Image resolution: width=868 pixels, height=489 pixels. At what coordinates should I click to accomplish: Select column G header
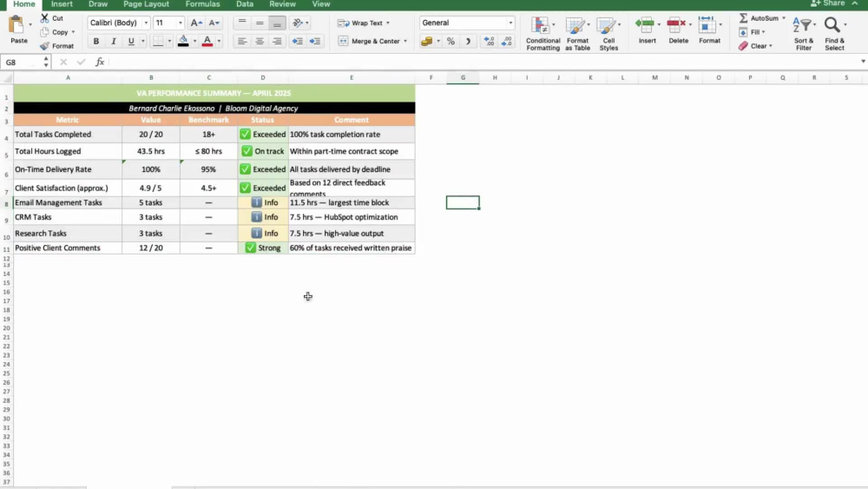point(463,77)
